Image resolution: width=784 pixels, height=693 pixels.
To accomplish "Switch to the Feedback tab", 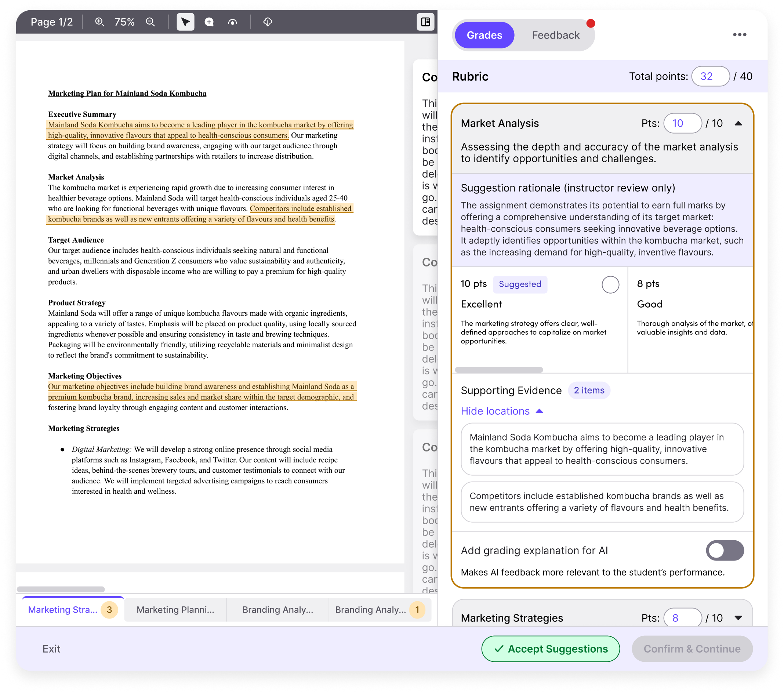I will 555,35.
